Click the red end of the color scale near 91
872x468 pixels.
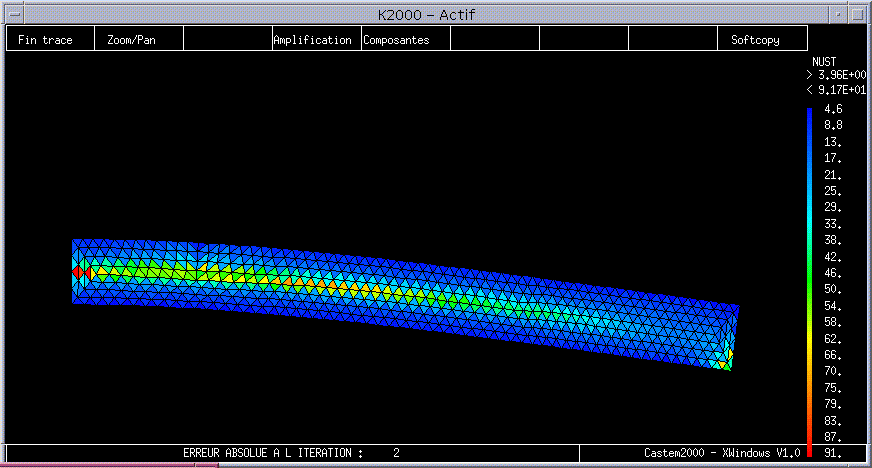click(x=809, y=450)
